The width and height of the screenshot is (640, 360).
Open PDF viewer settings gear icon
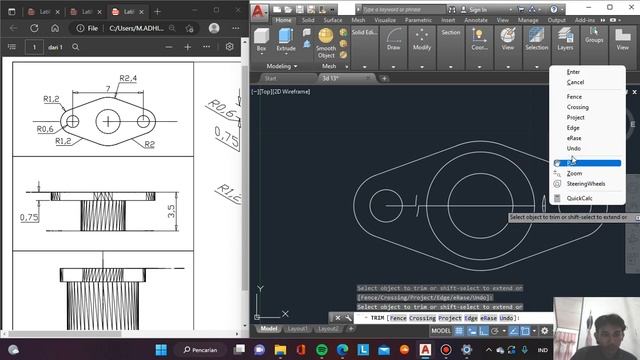(x=229, y=47)
